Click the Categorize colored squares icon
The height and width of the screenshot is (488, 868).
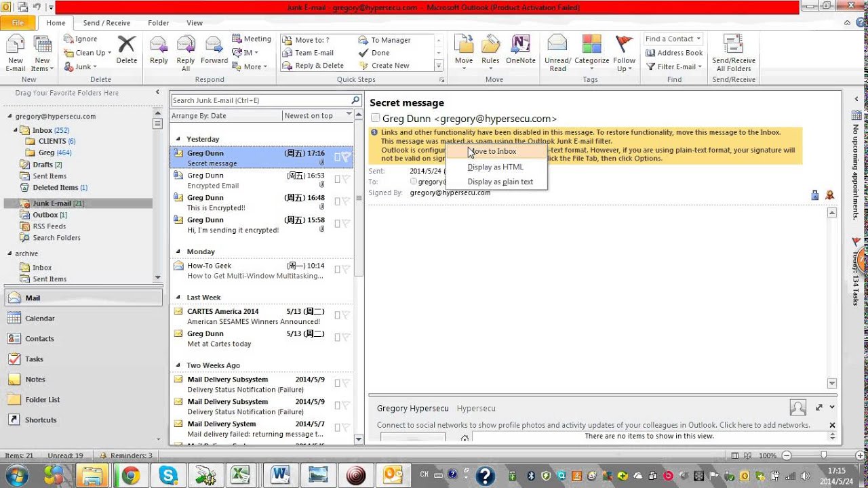click(591, 45)
